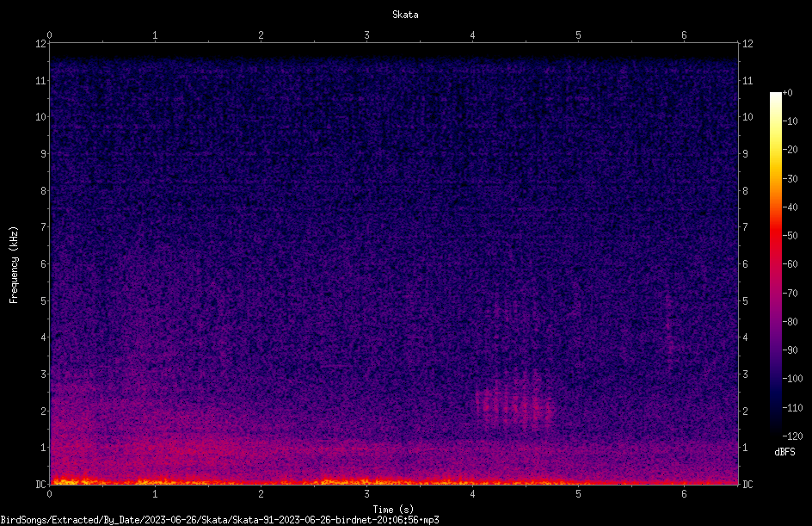Click the bird call burst near 2 kHz at 4.3 seconds

click(x=514, y=405)
